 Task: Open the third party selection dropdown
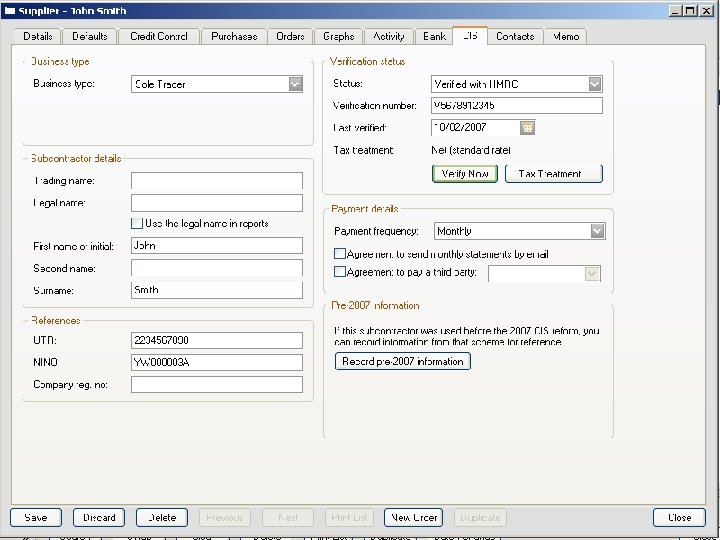tap(592, 274)
